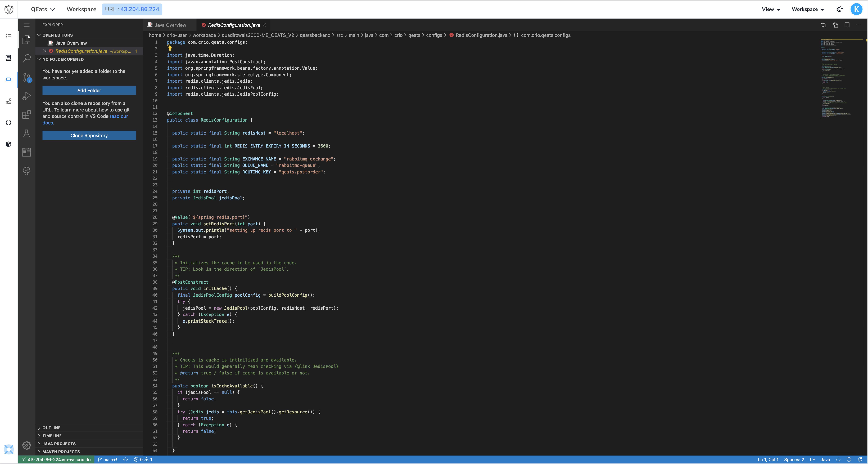Viewport: 868px width, 464px height.
Task: Split the editor to the right
Action: pos(847,25)
